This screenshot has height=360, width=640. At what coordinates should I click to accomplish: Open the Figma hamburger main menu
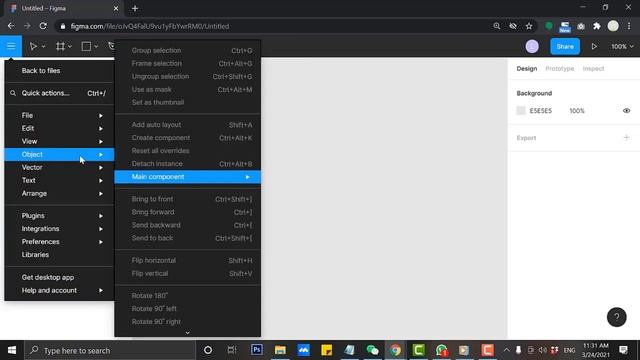pyautogui.click(x=11, y=46)
